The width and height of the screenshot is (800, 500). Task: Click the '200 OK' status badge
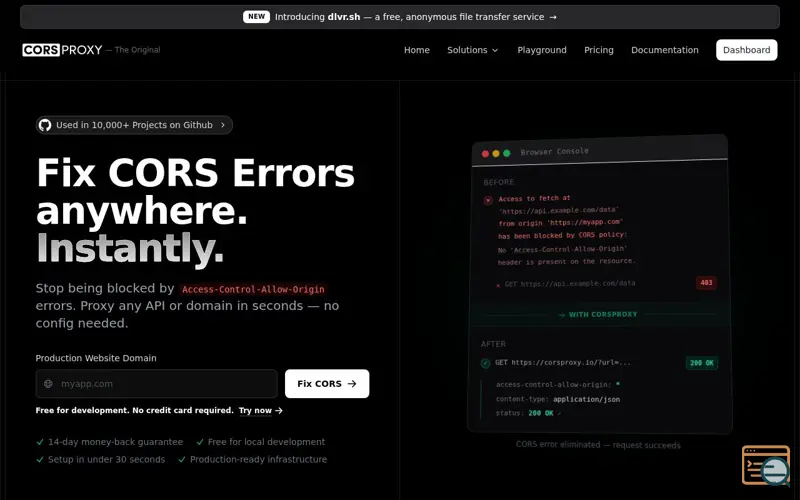[702, 363]
